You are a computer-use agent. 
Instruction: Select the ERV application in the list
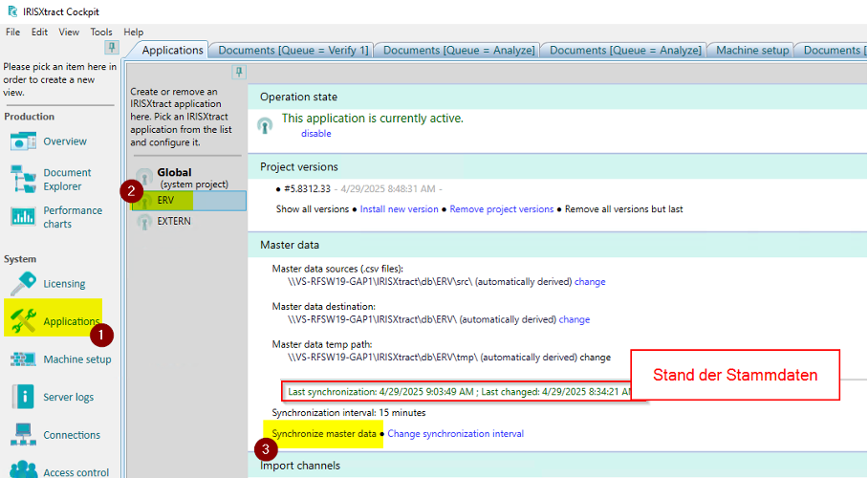tap(188, 201)
